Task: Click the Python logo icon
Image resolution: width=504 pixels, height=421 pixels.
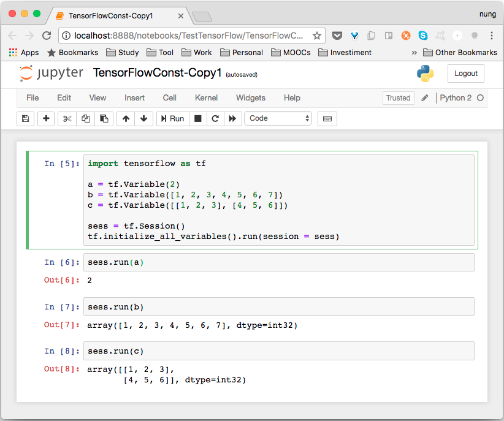Action: click(425, 74)
